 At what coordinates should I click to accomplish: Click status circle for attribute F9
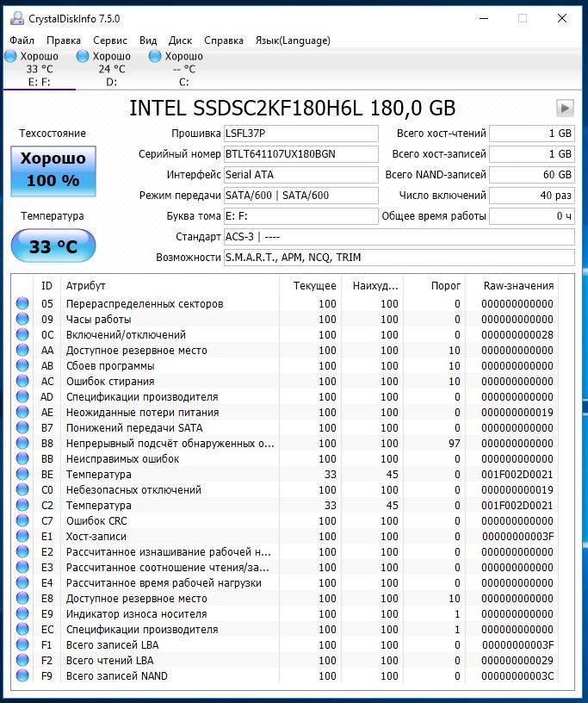click(22, 675)
